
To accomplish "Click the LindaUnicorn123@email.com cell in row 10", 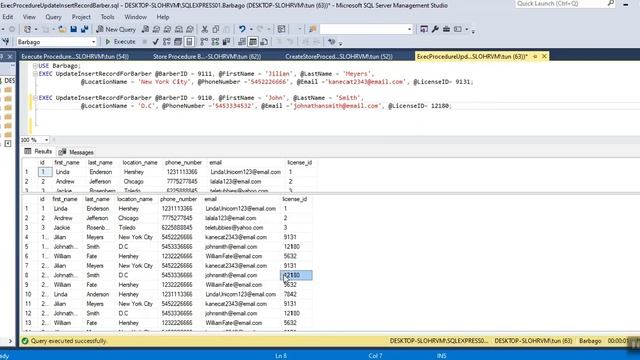I will [x=240, y=294].
